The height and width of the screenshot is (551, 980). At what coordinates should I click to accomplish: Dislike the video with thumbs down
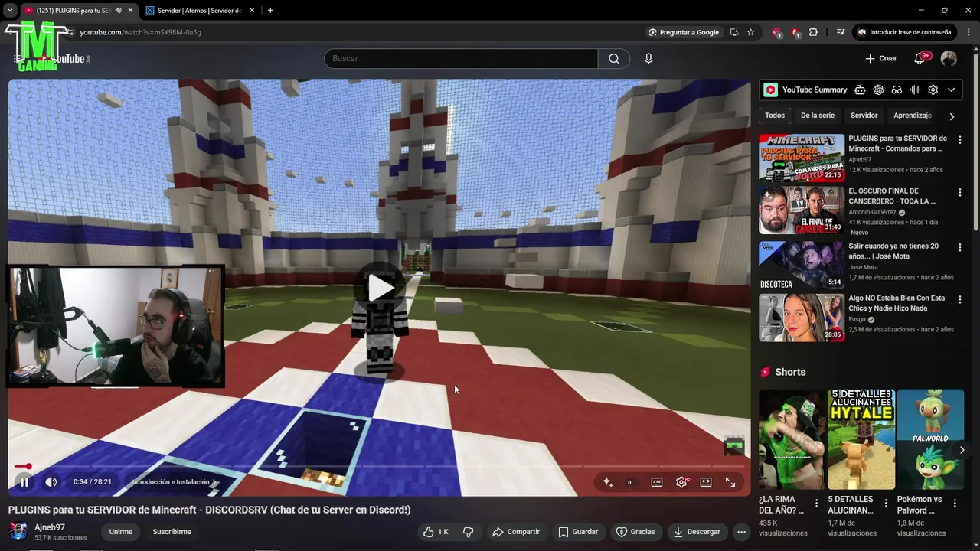click(x=469, y=532)
